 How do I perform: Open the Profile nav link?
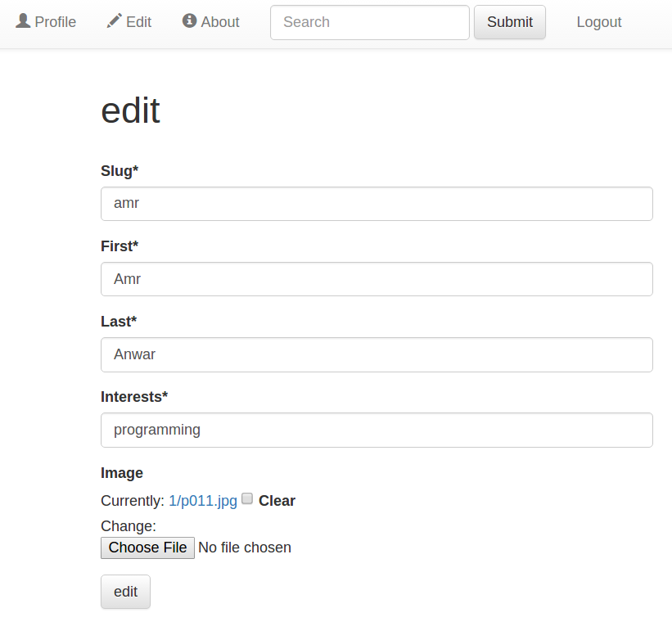pyautogui.click(x=46, y=22)
